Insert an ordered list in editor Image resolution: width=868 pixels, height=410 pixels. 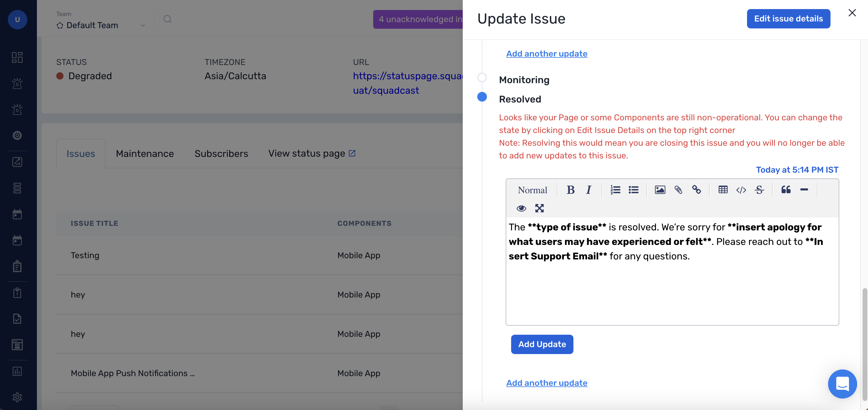pyautogui.click(x=615, y=190)
